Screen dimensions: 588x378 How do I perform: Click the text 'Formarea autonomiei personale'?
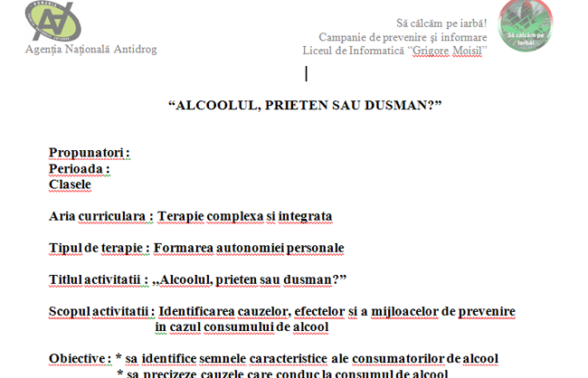[250, 248]
